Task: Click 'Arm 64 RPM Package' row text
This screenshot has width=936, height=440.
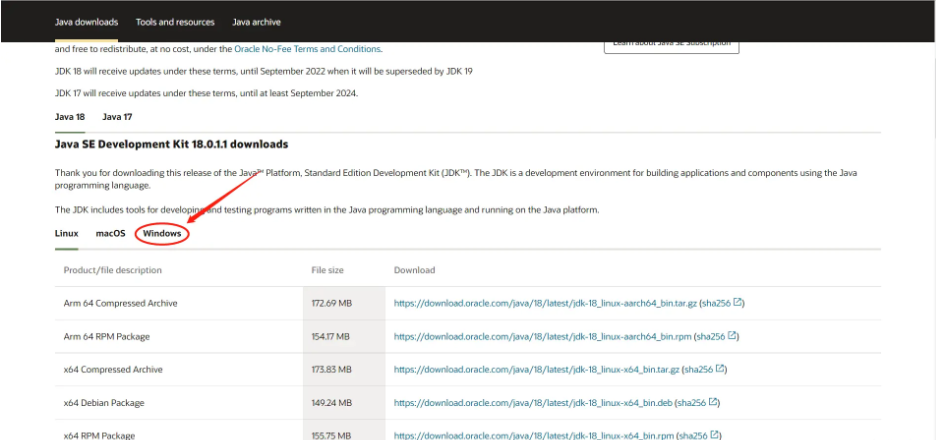Action: (x=107, y=337)
